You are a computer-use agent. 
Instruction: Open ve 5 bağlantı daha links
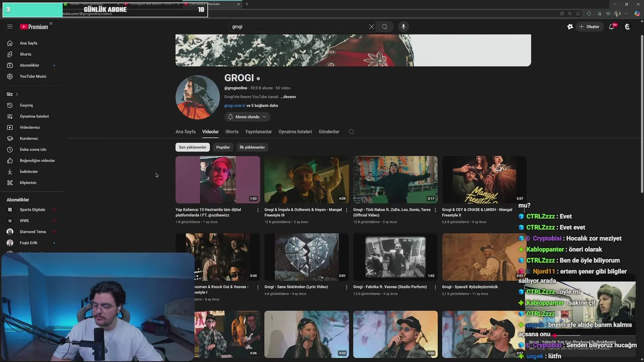pyautogui.click(x=262, y=106)
